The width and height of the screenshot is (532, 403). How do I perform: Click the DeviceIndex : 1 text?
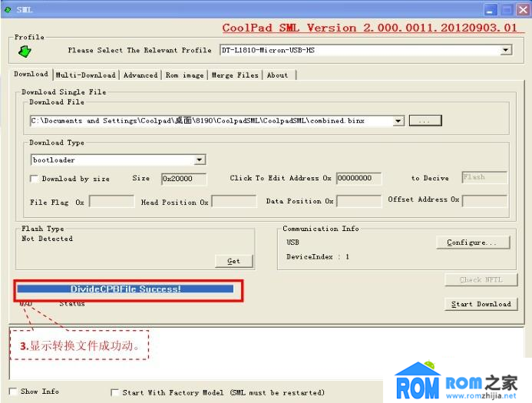tap(318, 257)
